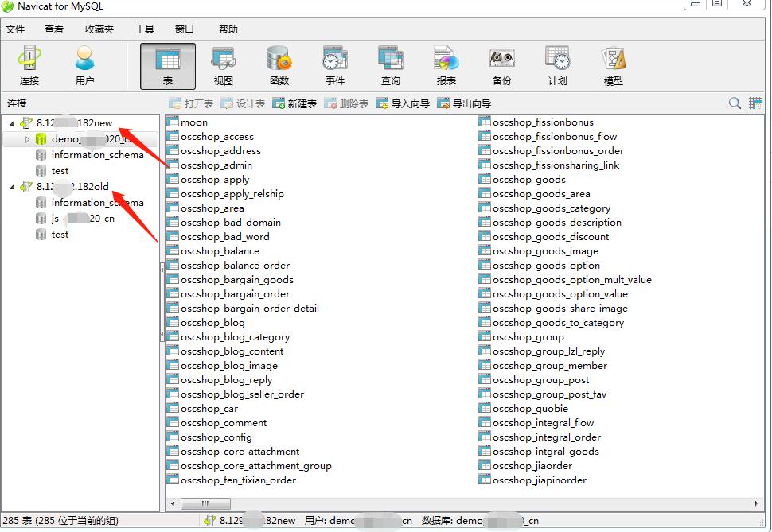The width and height of the screenshot is (772, 532).
Task: Open the 备份 (Backup) toolbar icon
Action: (x=501, y=65)
